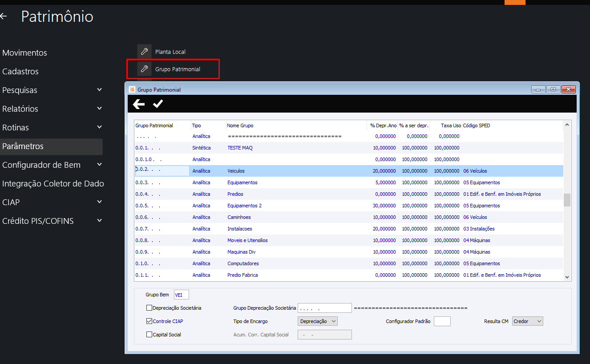Select the TESTE MAQ row
590x364 pixels.
click(349, 148)
